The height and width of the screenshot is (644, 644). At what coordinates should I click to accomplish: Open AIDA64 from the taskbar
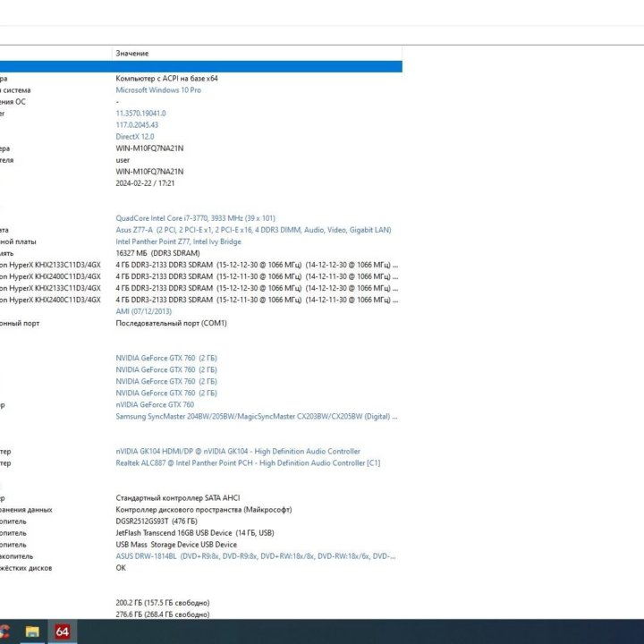(63, 632)
